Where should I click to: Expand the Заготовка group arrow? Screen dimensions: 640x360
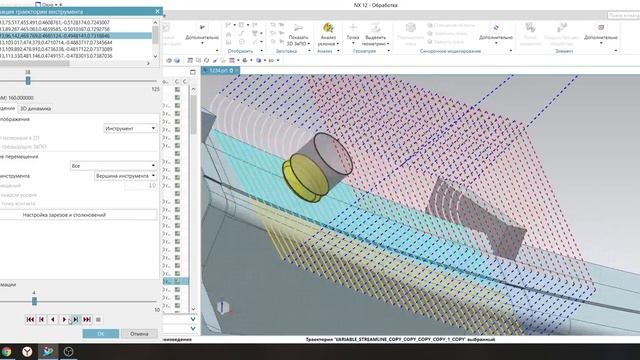(309, 51)
